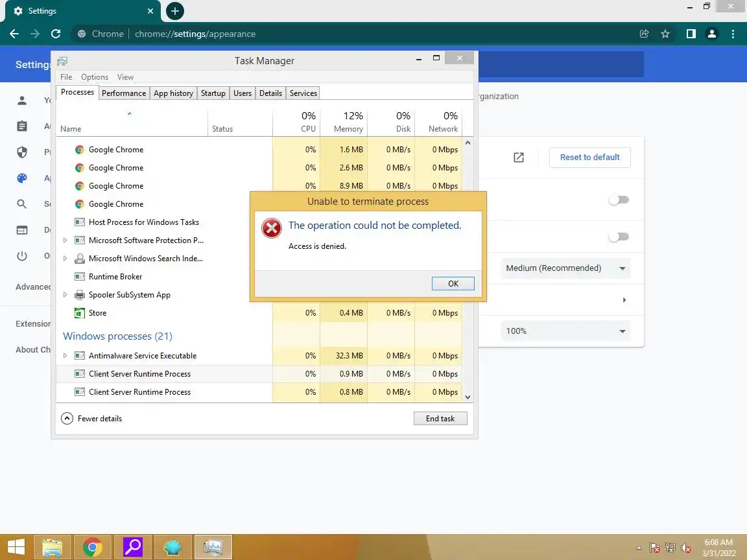Click the Fewer details chevron icon
Image resolution: width=747 pixels, height=560 pixels.
67,419
